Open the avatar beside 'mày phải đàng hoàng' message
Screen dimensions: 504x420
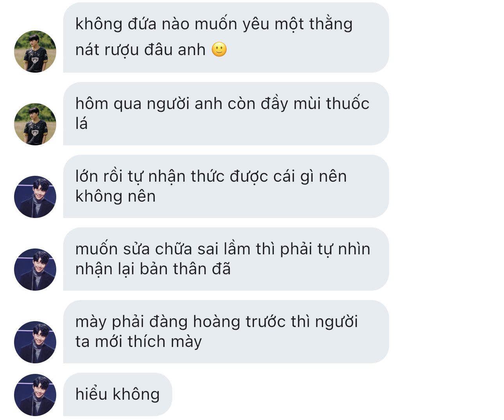pos(35,342)
